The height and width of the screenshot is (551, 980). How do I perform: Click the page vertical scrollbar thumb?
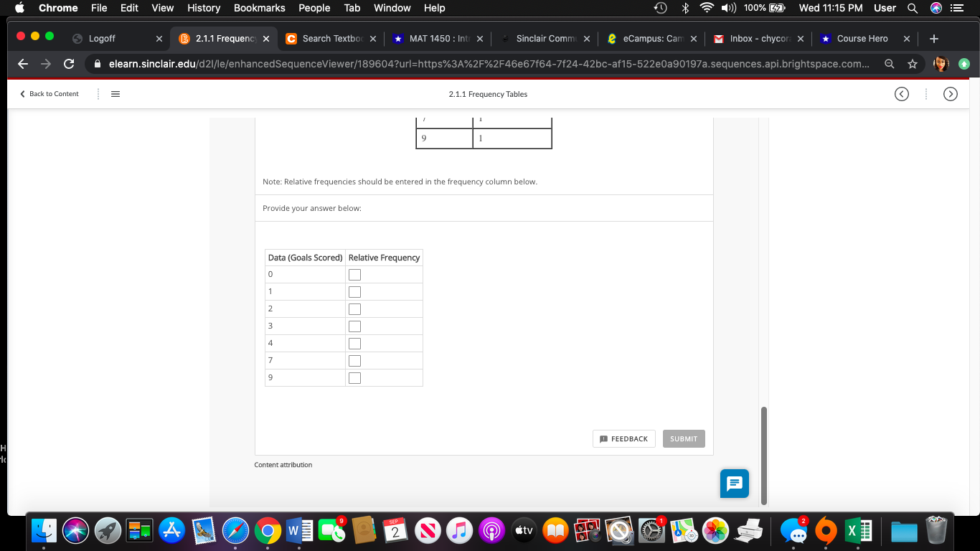763,456
